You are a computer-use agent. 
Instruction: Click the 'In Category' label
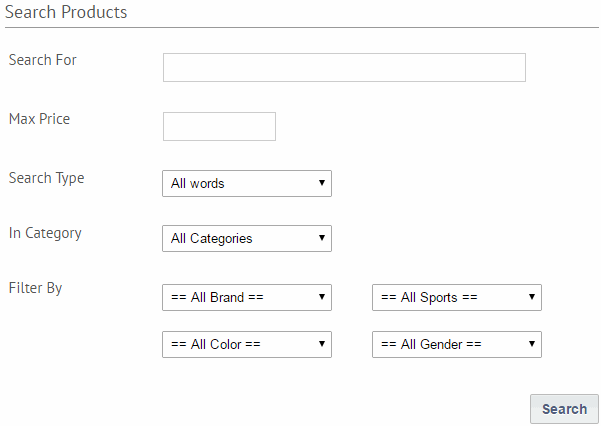tap(45, 234)
